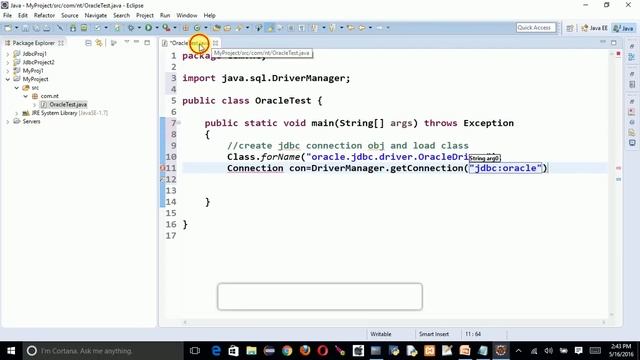This screenshot has width=640, height=360.
Task: Click the New Java Package icon
Action: (x=186, y=28)
